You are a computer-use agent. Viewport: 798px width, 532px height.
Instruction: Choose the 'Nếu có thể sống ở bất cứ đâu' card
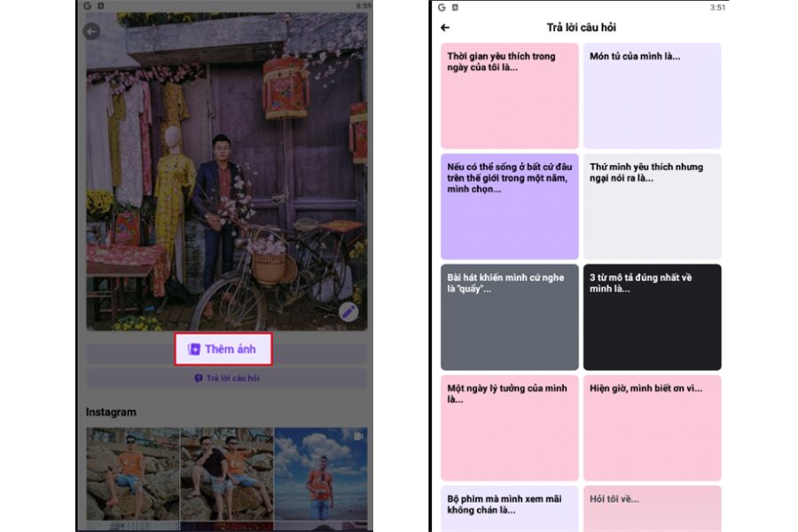tap(509, 206)
